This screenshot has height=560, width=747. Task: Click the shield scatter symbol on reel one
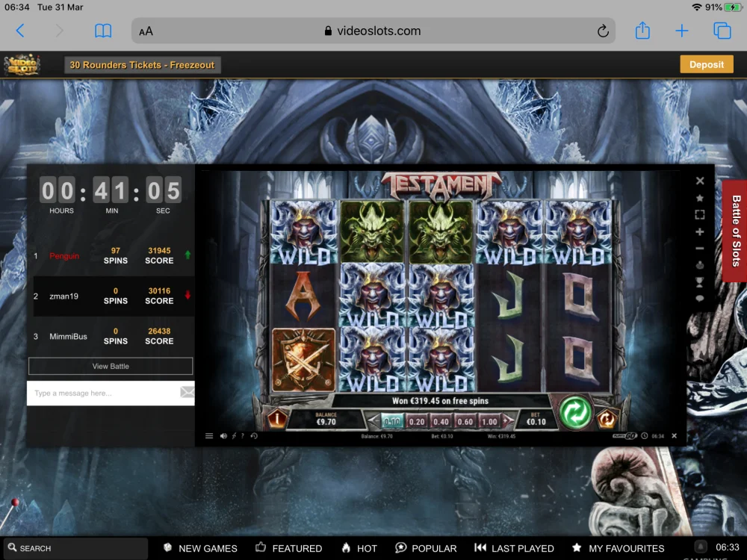(x=303, y=360)
